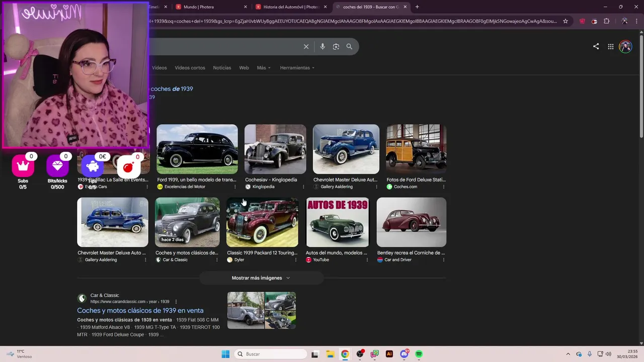
Task: Open Adobe Illustrator from taskbar
Action: point(389,354)
